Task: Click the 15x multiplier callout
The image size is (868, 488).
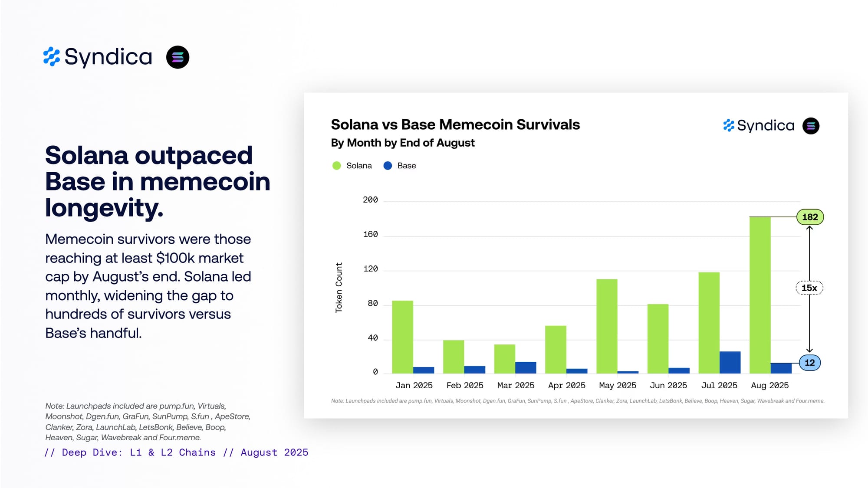Action: pos(809,288)
